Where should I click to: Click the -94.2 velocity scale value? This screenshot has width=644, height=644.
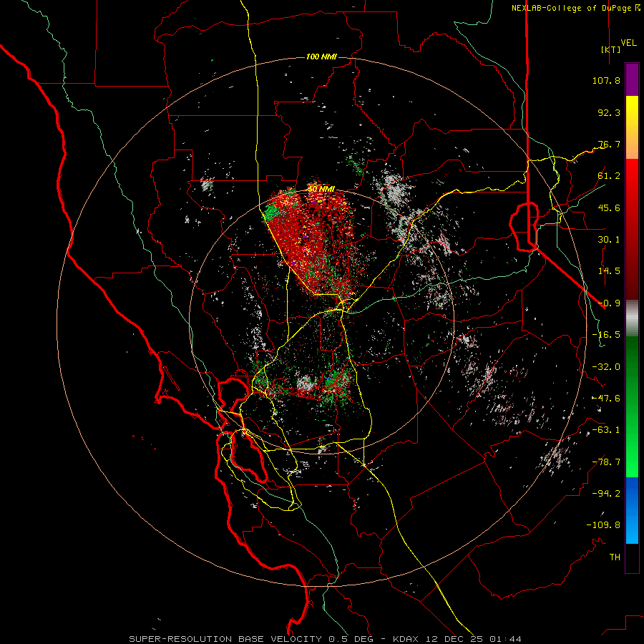click(606, 494)
